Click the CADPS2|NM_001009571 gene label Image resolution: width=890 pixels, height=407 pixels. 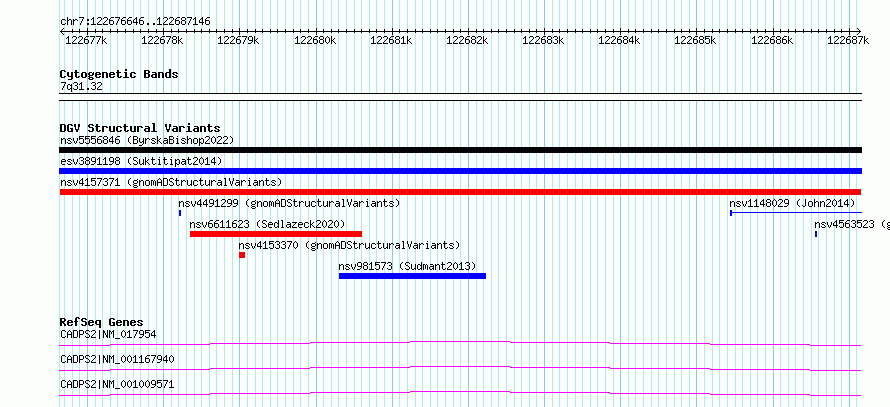(x=117, y=384)
